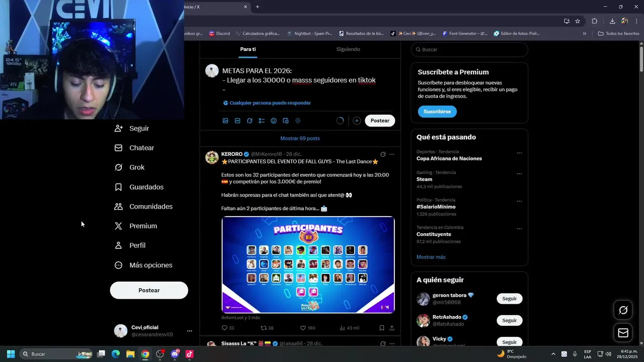Open options for #SalarioMínimo trend
This screenshot has height=362, width=644.
(519, 202)
